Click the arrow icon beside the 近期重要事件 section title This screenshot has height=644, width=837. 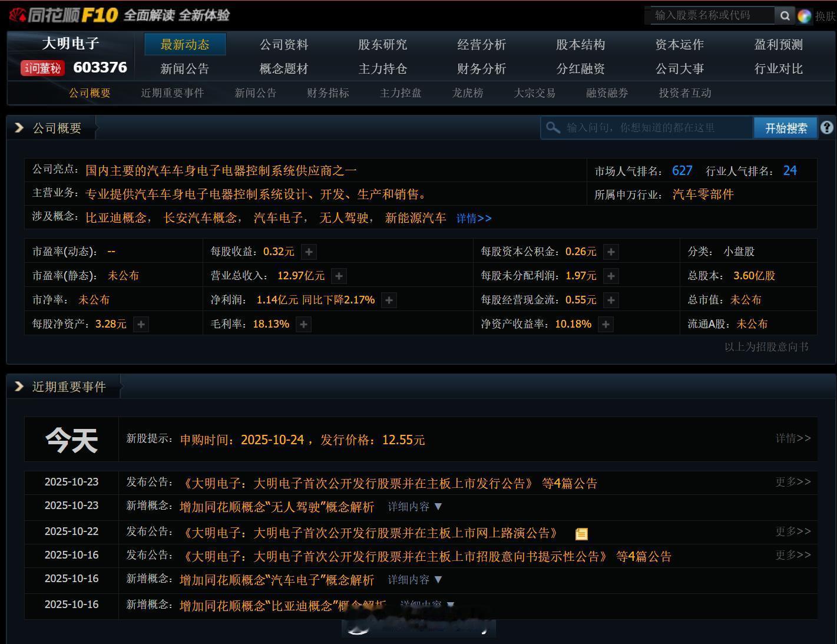pos(19,387)
